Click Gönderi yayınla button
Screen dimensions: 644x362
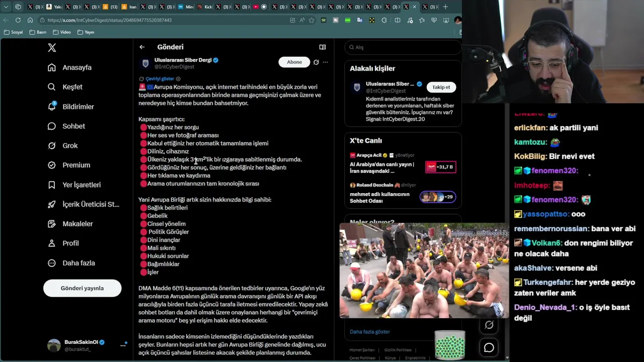(x=82, y=288)
